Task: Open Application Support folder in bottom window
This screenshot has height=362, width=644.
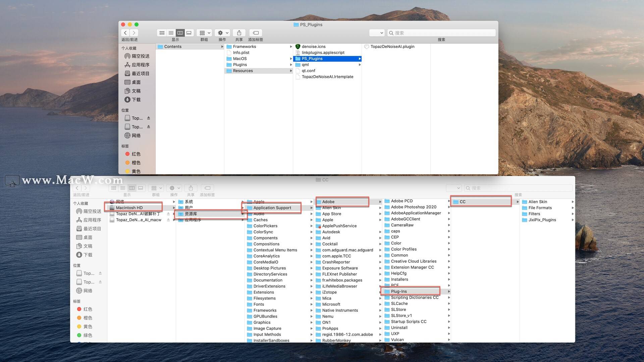Action: tap(272, 208)
